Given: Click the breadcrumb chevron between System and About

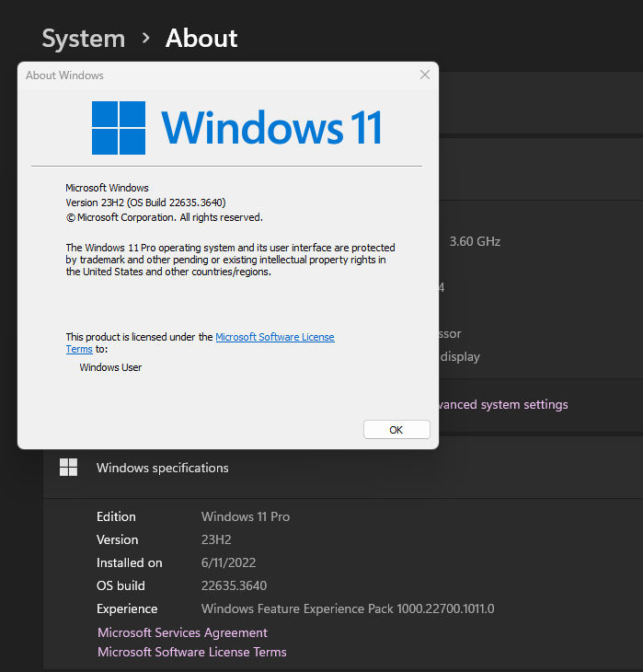Looking at the screenshot, I should coord(145,39).
